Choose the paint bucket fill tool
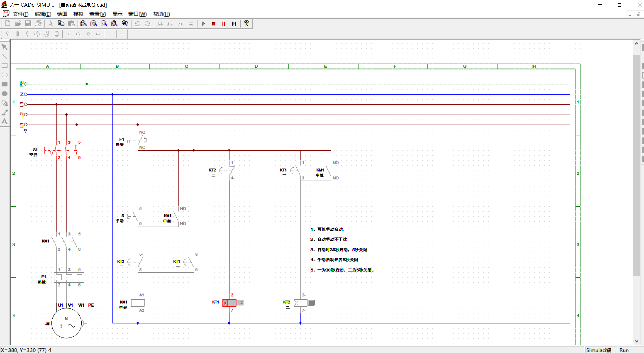This screenshot has height=353, width=644. [x=4, y=103]
